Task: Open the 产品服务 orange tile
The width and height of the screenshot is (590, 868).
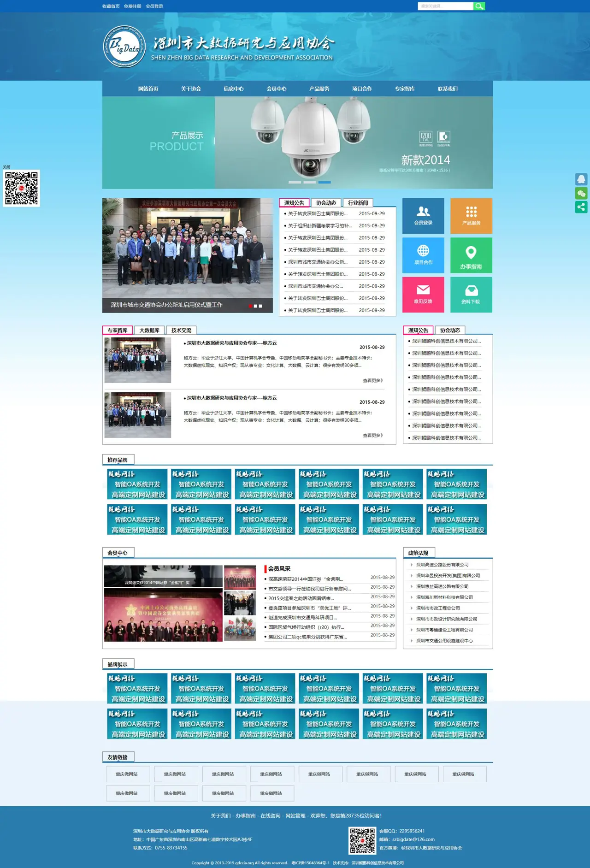Action: tap(471, 216)
